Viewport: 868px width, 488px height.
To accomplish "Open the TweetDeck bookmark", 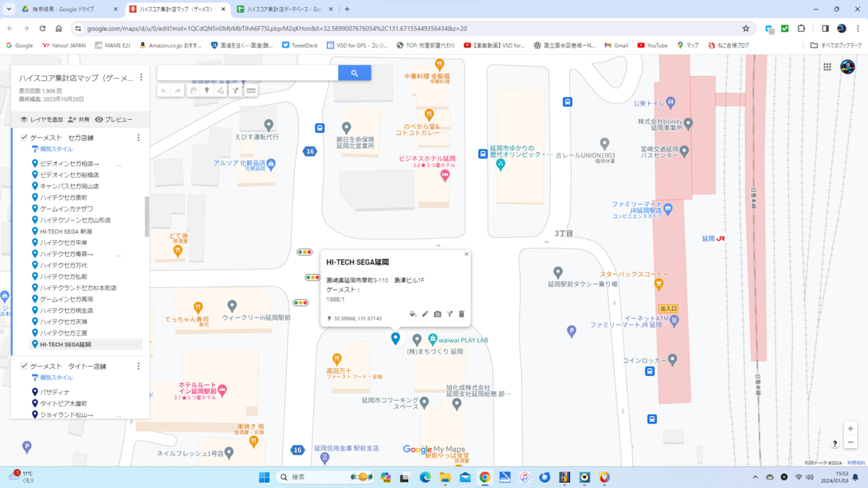I will (299, 45).
